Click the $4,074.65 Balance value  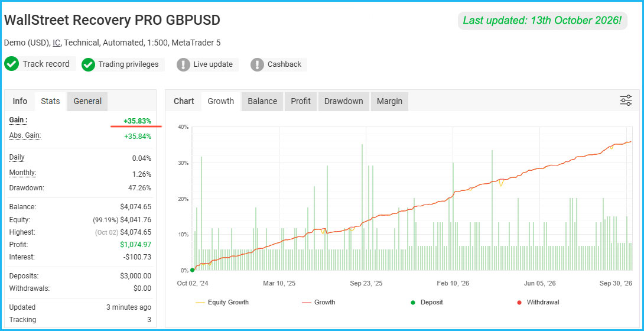point(135,207)
